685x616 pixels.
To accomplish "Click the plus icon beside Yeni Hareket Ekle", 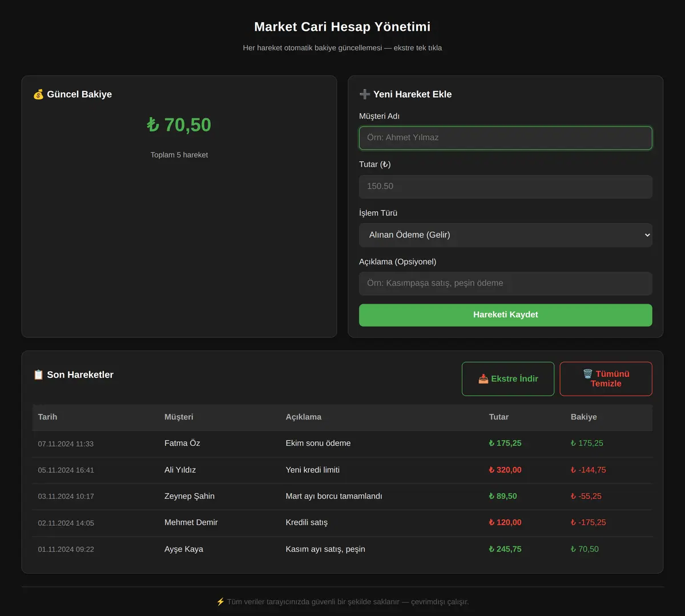I will (365, 94).
